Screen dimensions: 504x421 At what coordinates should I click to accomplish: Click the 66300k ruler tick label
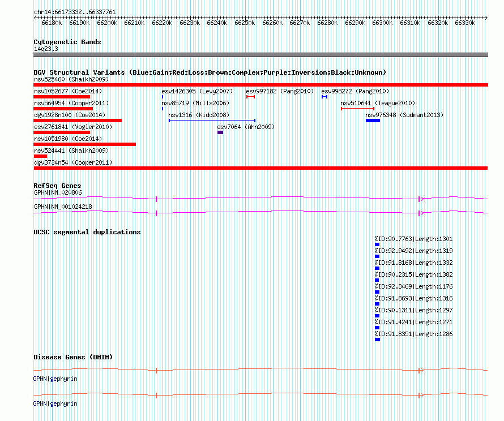(382, 23)
